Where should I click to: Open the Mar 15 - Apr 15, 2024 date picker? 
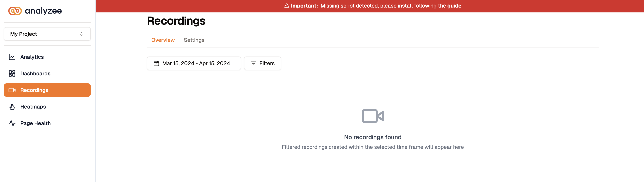pyautogui.click(x=194, y=63)
